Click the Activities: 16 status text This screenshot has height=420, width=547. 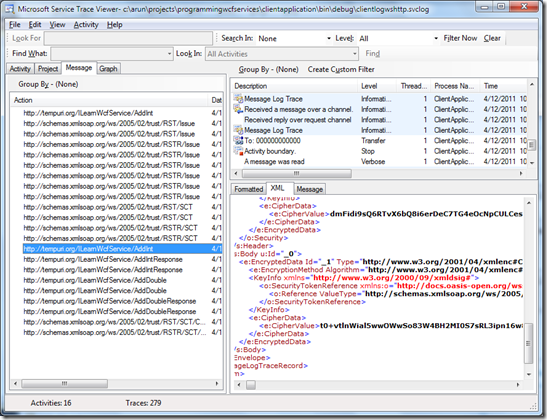click(x=51, y=403)
